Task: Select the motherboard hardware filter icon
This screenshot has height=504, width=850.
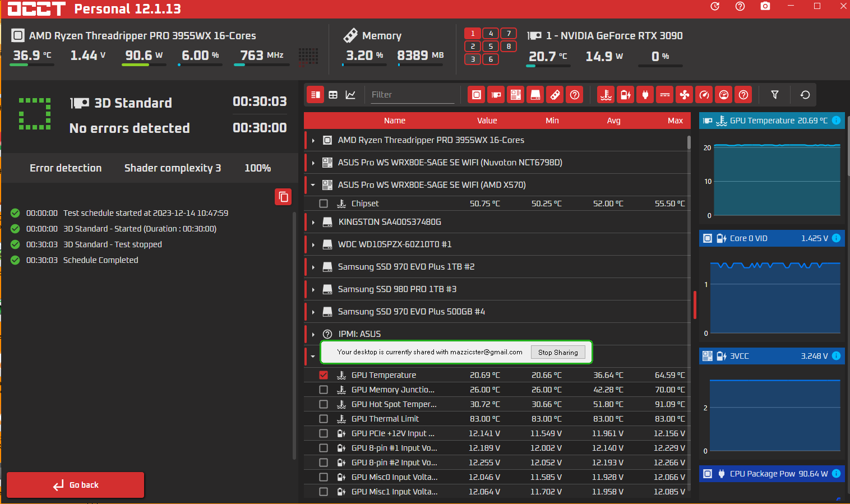Action: click(516, 95)
